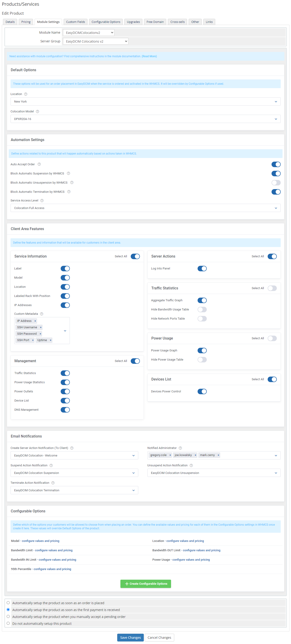Viewport: 291px width, 644px height.
Task: Remove gregory.cole from Notified Administrator
Action: (170, 455)
